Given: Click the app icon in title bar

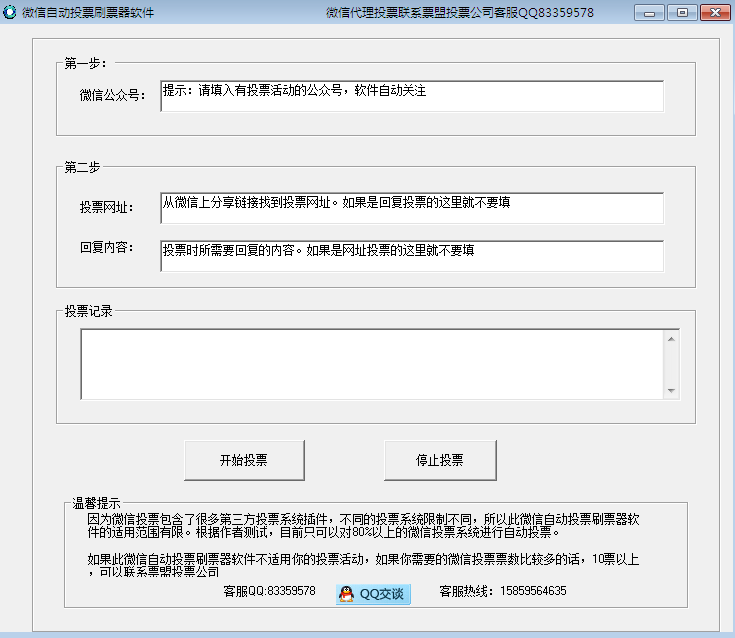Looking at the screenshot, I should 9,12.
